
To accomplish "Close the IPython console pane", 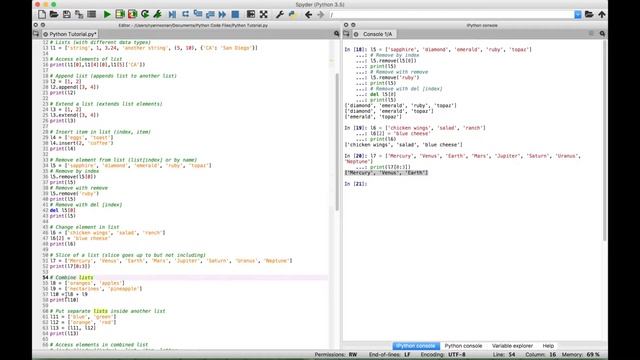I will point(346,25).
